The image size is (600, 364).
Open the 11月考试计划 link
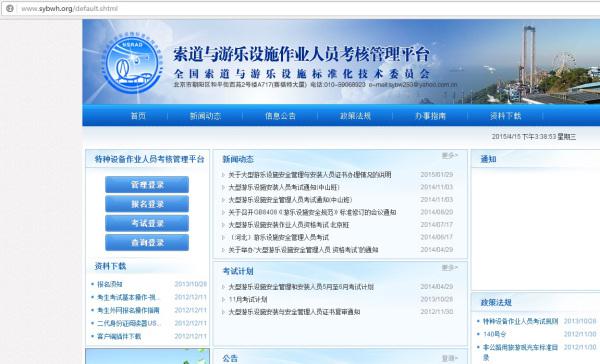(248, 299)
